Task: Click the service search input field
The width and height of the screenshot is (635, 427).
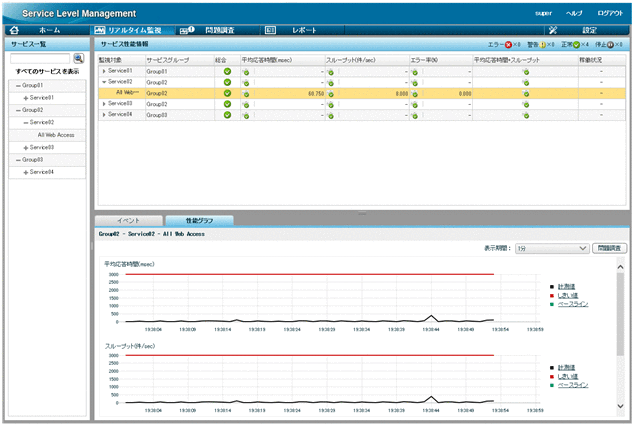Action: point(40,59)
